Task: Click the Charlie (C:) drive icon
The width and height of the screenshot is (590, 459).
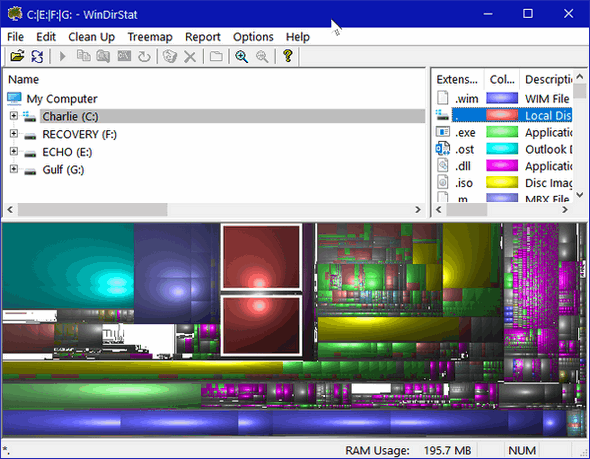Action: (29, 116)
